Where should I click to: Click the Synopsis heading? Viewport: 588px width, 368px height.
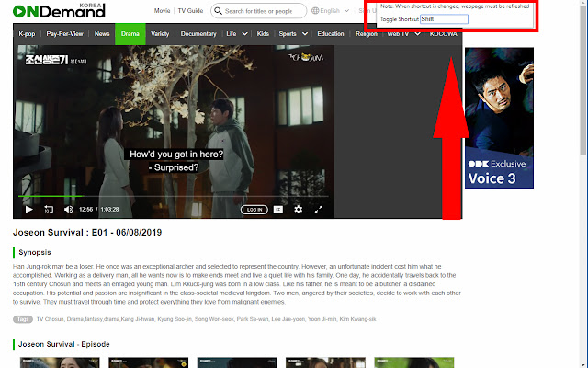35,252
